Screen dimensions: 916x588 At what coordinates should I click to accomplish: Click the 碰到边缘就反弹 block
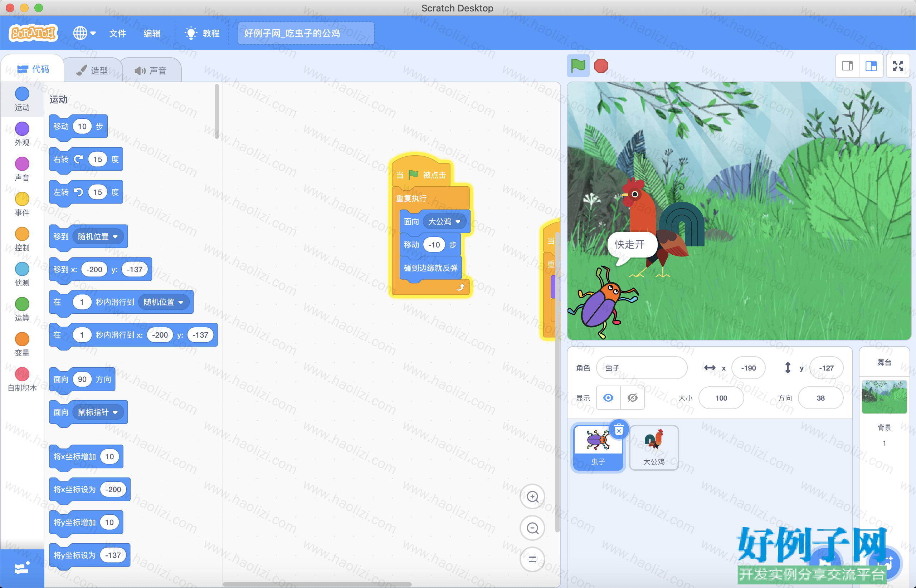tap(430, 268)
